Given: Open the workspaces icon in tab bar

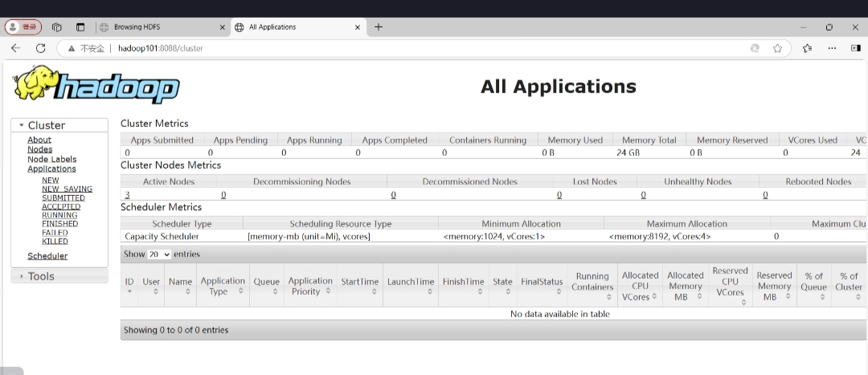Looking at the screenshot, I should pyautogui.click(x=56, y=26).
